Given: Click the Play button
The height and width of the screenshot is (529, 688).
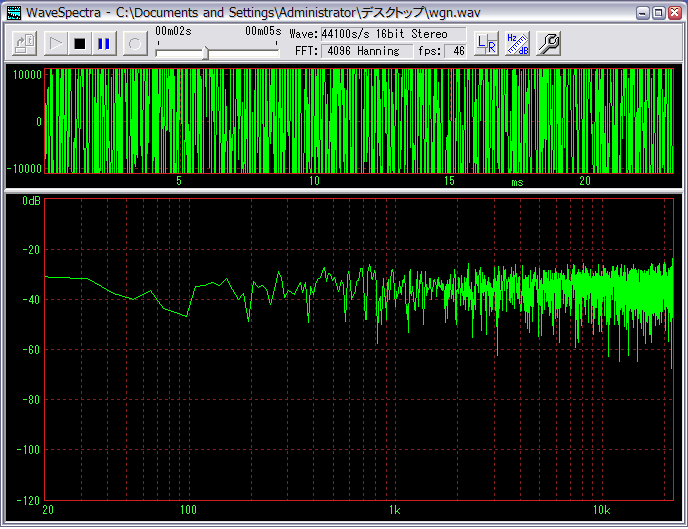Looking at the screenshot, I should 56,43.
